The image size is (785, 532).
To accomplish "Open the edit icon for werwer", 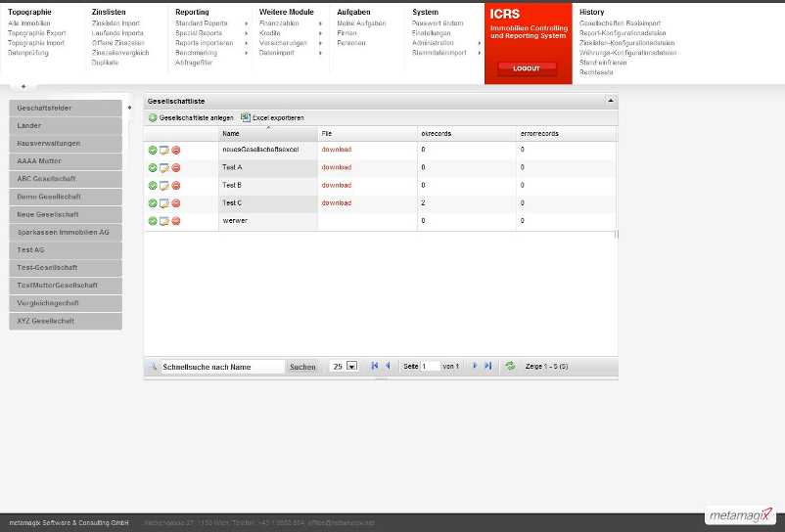I will [x=164, y=221].
